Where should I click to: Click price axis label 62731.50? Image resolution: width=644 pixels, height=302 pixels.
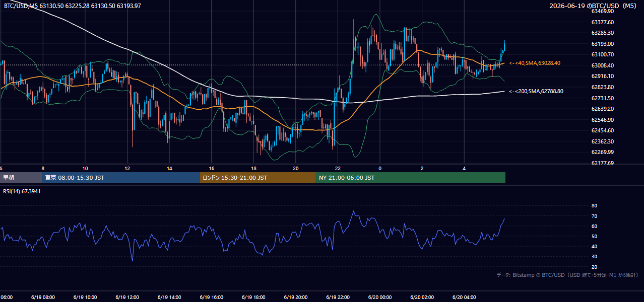click(602, 98)
